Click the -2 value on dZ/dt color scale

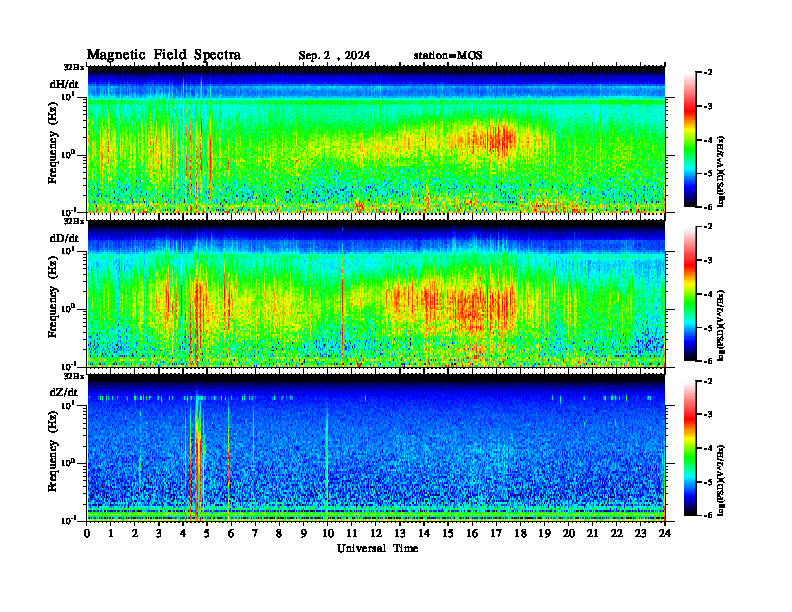(708, 381)
